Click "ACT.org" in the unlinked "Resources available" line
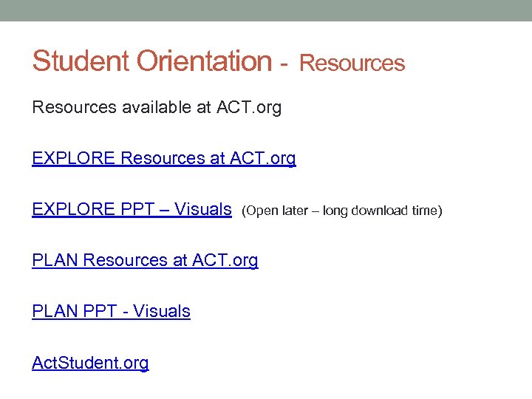 (249, 107)
